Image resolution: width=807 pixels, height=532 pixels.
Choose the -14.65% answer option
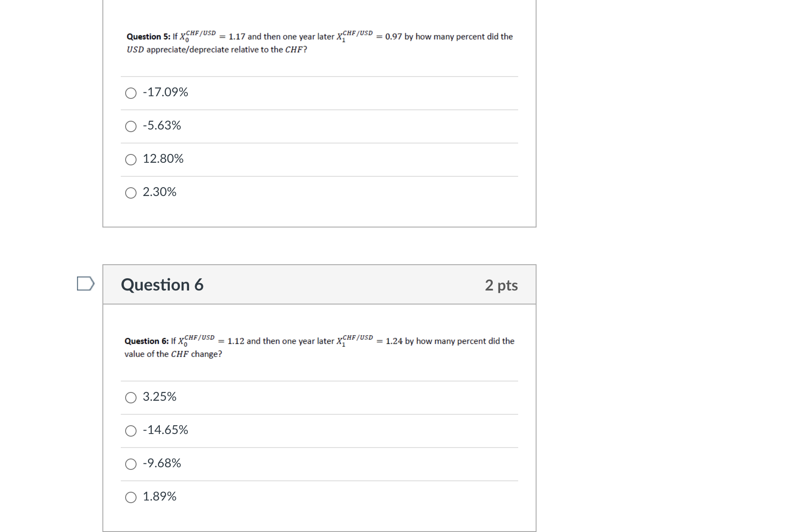point(130,431)
